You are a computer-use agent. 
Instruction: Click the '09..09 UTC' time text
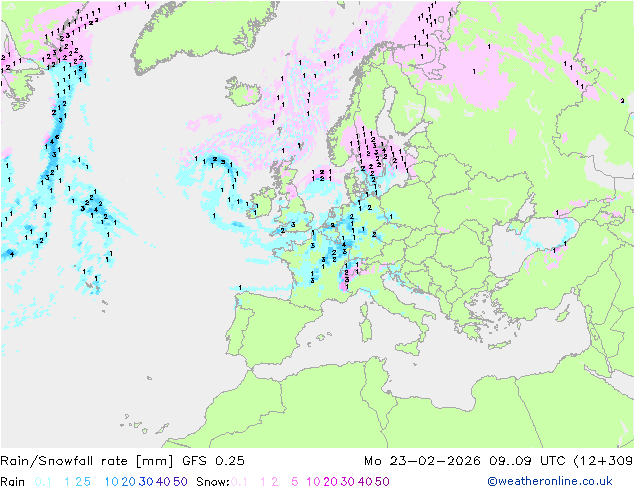click(527, 461)
